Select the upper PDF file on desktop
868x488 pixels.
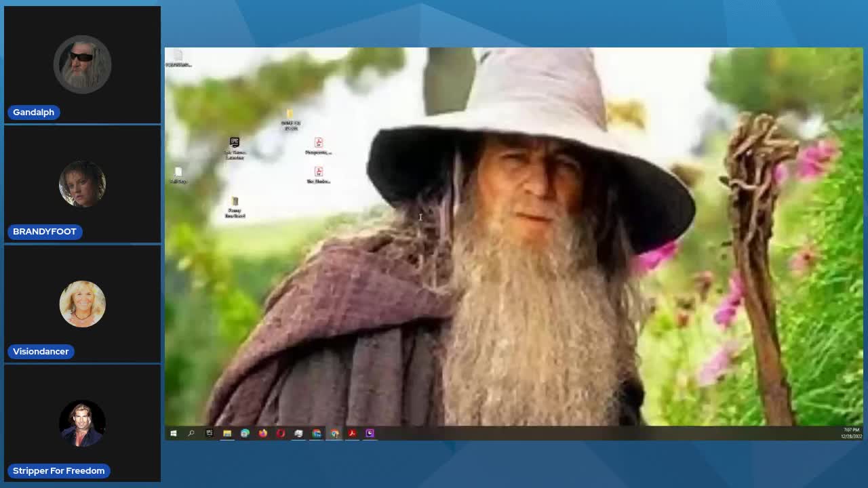[x=318, y=146]
